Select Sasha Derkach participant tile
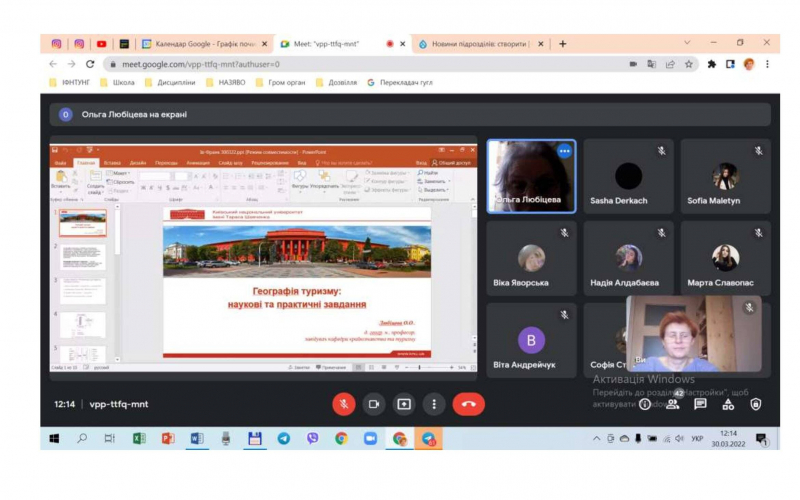 (x=629, y=177)
